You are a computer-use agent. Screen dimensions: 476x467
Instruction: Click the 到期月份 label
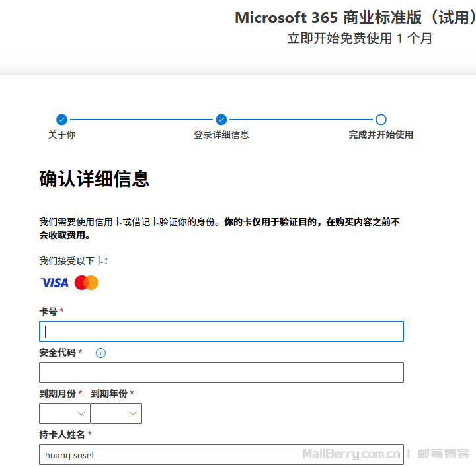58,394
